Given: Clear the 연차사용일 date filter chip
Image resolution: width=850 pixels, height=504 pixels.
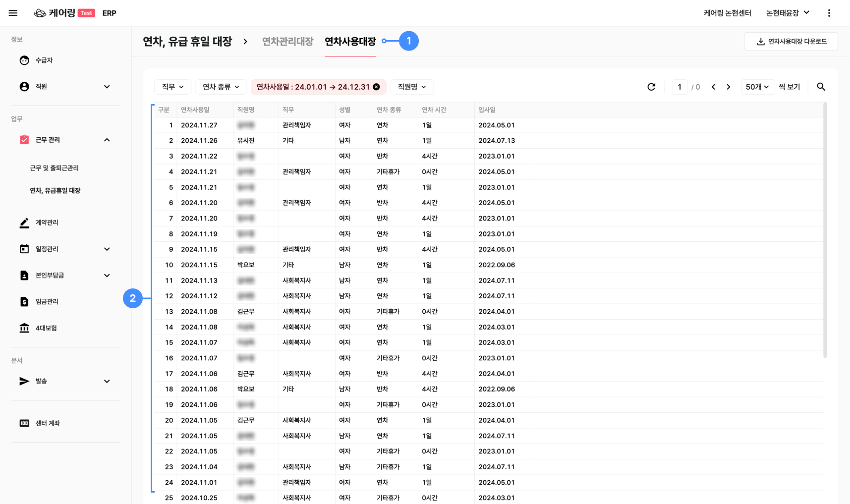Looking at the screenshot, I should (x=377, y=87).
